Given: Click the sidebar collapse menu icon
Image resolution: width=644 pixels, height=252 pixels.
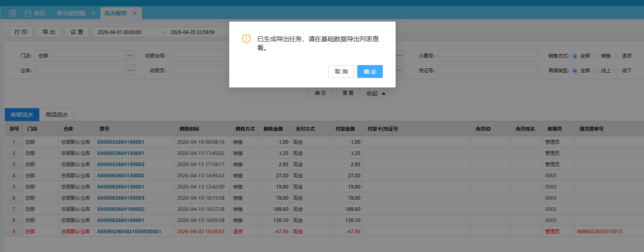Looking at the screenshot, I should tap(12, 13).
